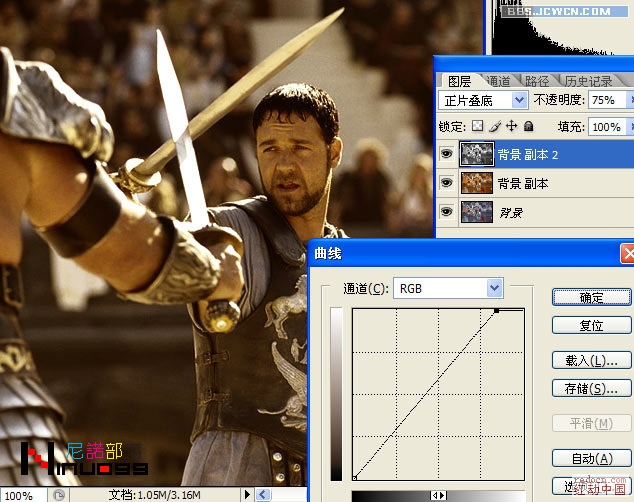The width and height of the screenshot is (634, 502).
Task: Hide the 背景 副本 2 layer
Action: point(446,154)
